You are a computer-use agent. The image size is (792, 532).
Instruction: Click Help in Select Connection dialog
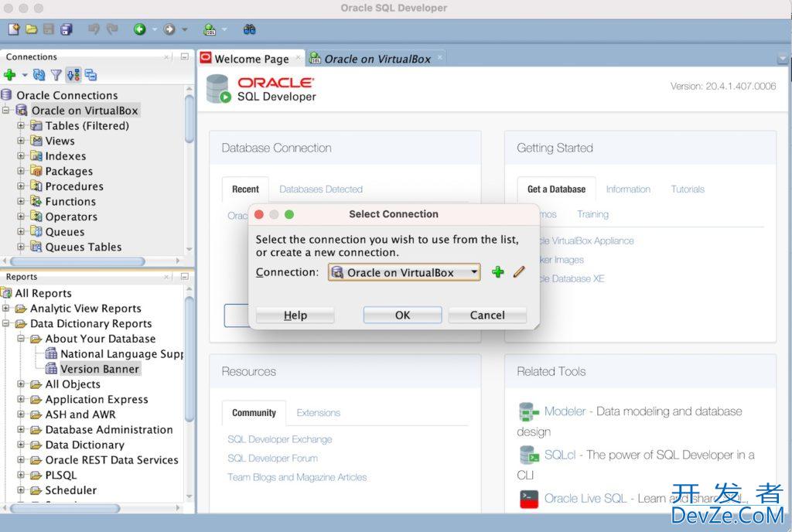295,315
